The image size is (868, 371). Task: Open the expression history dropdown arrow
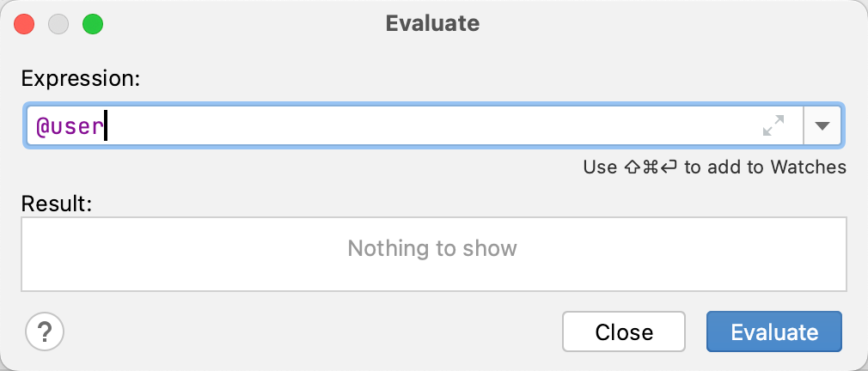pyautogui.click(x=822, y=126)
